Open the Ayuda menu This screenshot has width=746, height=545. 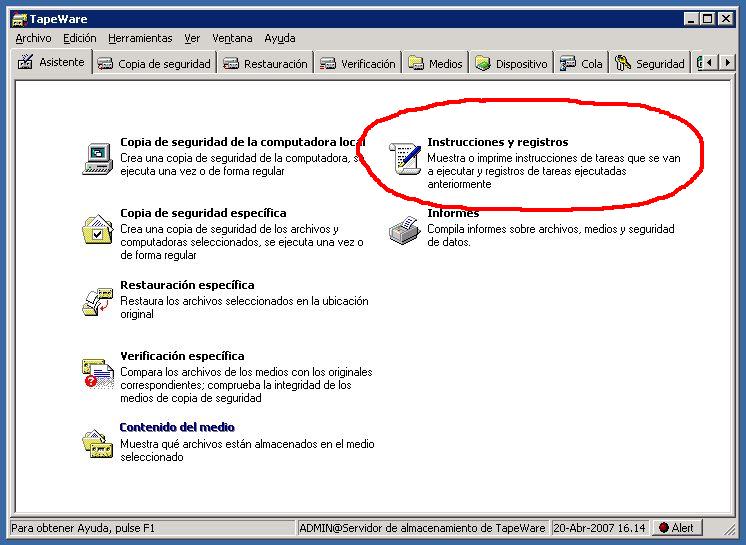[x=280, y=38]
